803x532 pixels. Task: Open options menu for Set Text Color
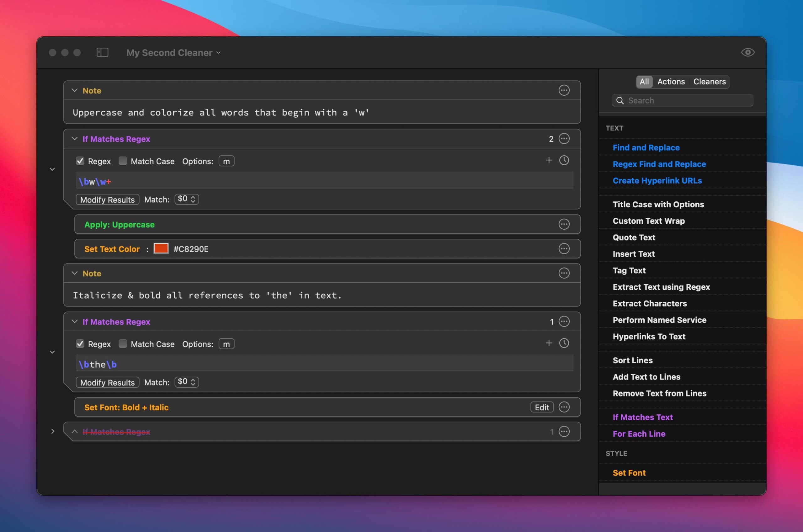pyautogui.click(x=564, y=249)
